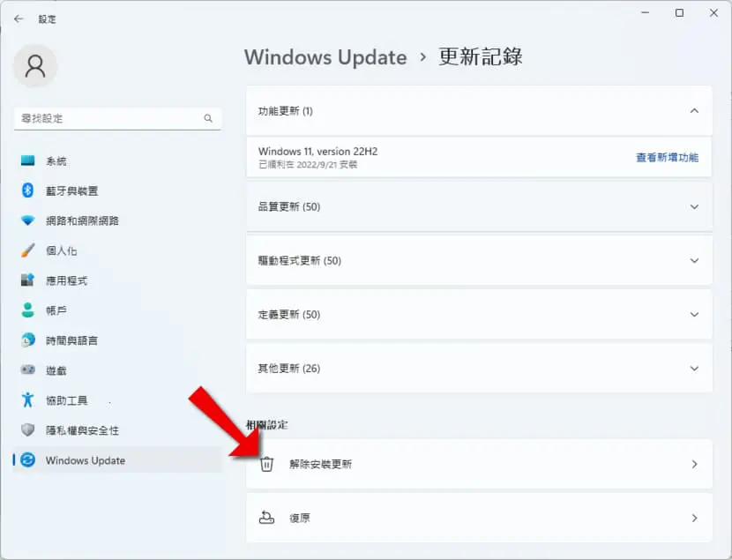Image resolution: width=732 pixels, height=560 pixels.
Task: Click the person icon for 帳戶
Action: tap(27, 310)
